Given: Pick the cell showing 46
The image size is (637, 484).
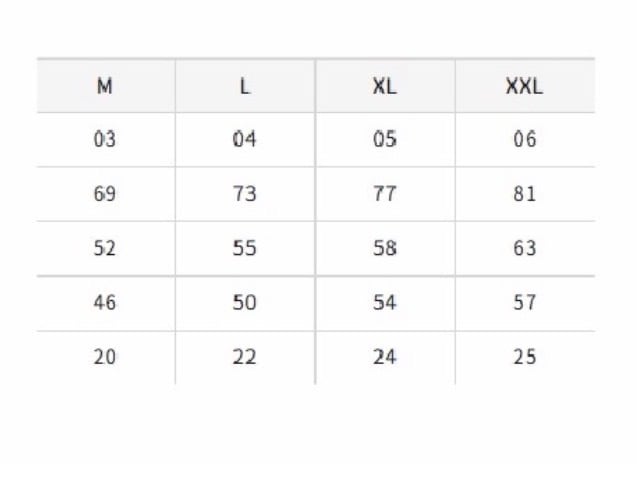Looking at the screenshot, I should [106, 304].
